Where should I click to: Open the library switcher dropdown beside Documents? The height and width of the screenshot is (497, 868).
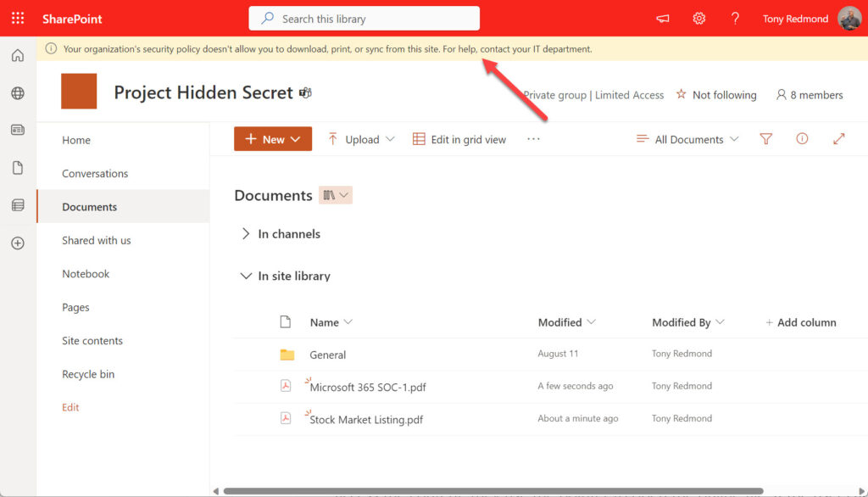(336, 195)
